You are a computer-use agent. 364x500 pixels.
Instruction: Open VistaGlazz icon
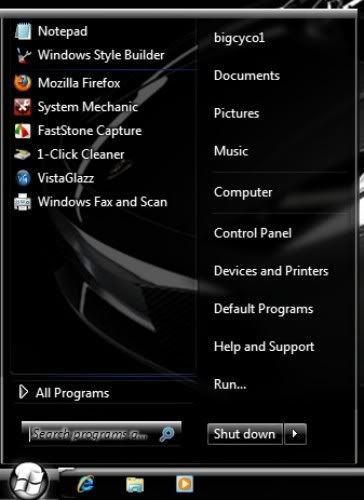tap(23, 178)
